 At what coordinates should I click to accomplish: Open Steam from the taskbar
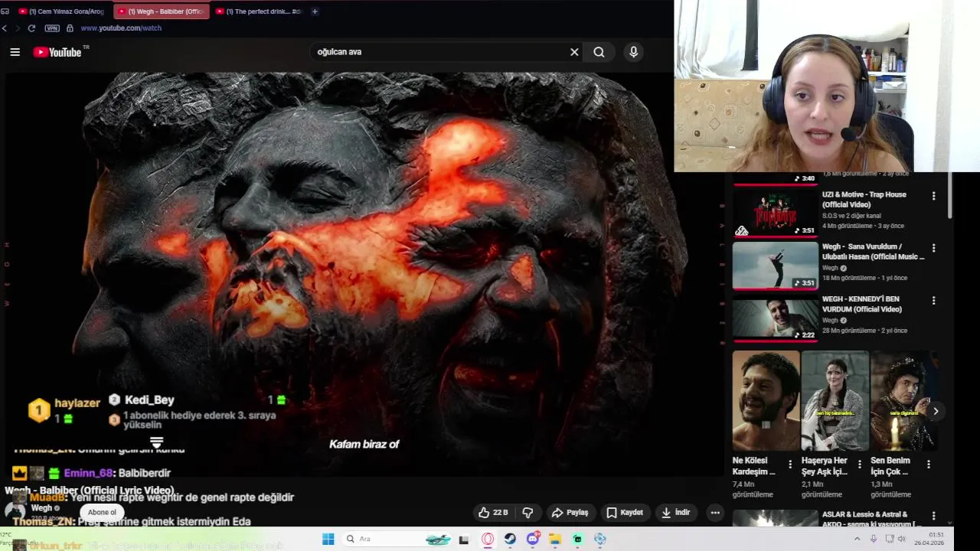click(510, 539)
